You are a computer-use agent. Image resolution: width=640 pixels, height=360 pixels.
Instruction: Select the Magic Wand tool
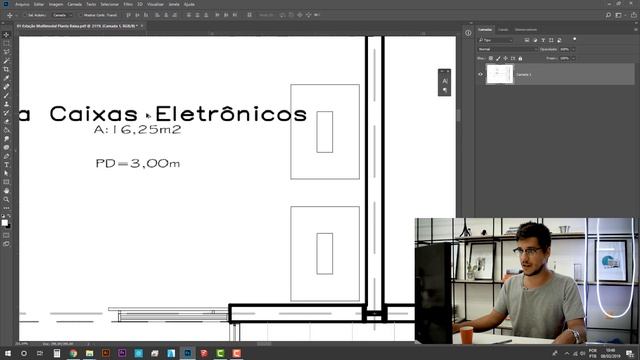tap(6, 61)
